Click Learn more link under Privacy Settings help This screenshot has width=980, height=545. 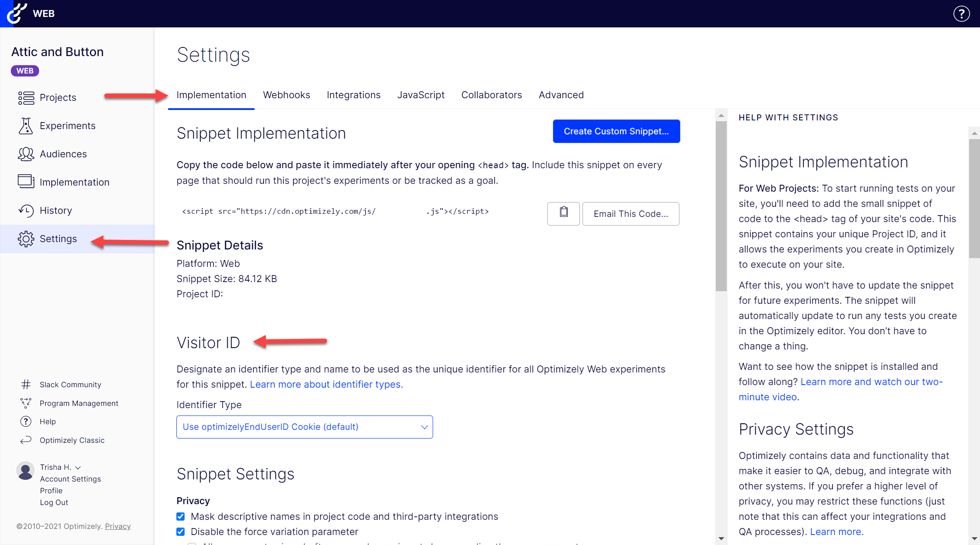(836, 532)
